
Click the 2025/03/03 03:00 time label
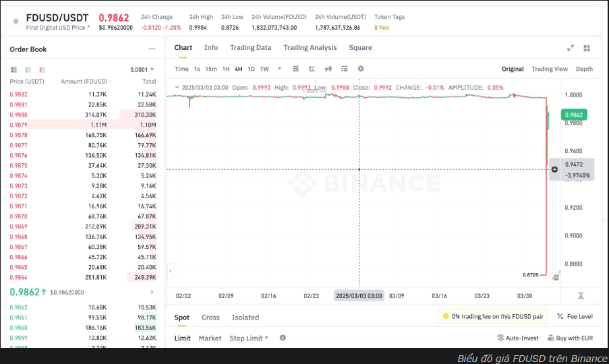[359, 296]
